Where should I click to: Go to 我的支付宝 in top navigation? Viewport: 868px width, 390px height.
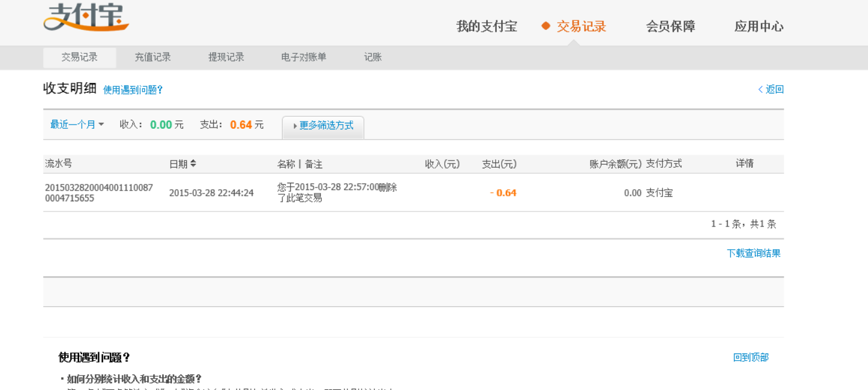(486, 26)
